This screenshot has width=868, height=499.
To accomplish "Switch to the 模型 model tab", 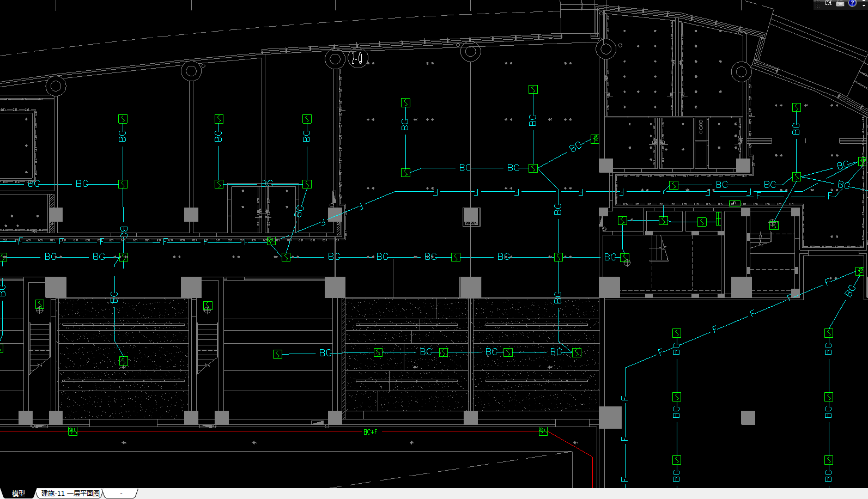I will tap(18, 493).
